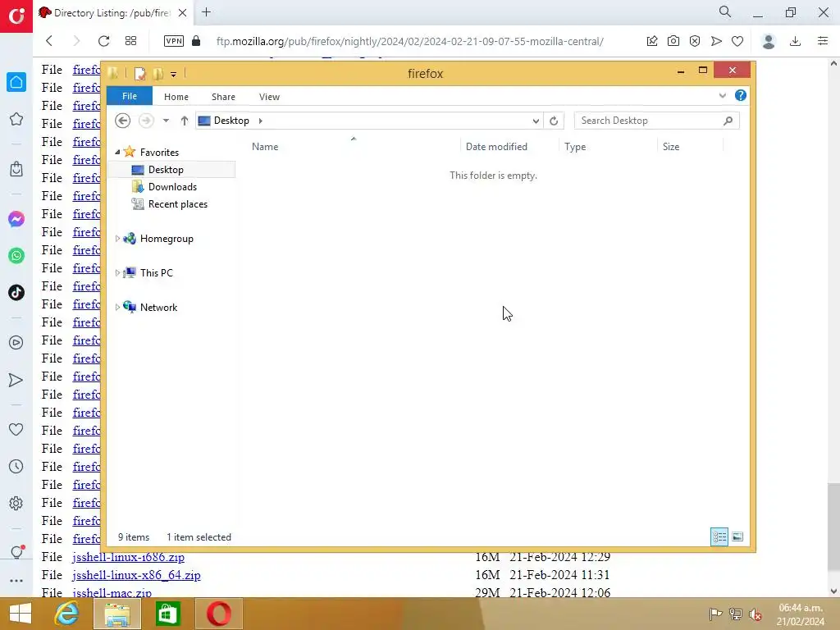Viewport: 840px width, 630px height.
Task: Expand Desktop breadcrumb arrow
Action: pyautogui.click(x=260, y=121)
